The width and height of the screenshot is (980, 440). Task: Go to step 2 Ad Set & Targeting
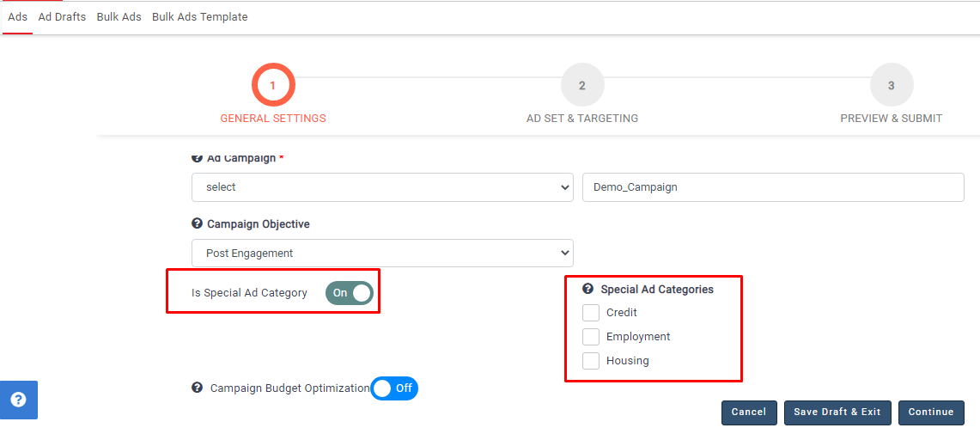582,85
